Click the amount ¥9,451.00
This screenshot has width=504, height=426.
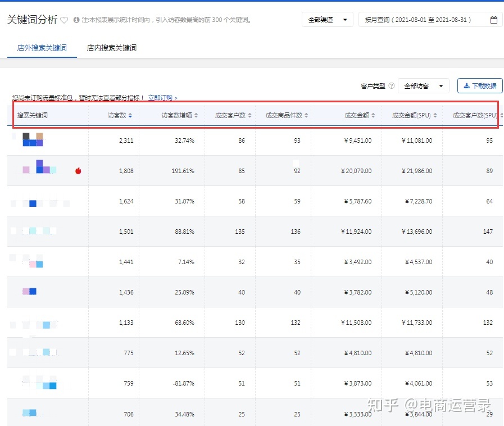pos(358,141)
